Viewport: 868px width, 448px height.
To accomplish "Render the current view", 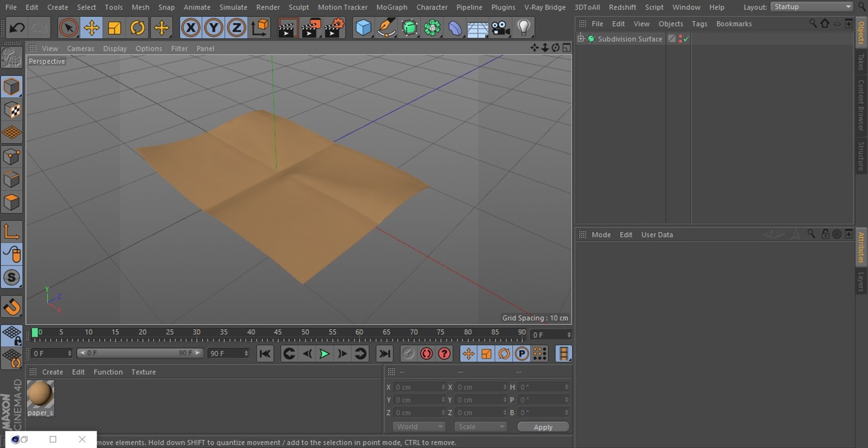I will [x=287, y=28].
